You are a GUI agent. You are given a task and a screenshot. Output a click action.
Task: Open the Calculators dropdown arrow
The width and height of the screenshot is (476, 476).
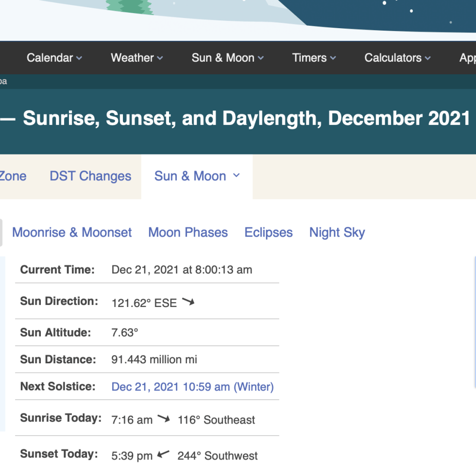pos(427,58)
